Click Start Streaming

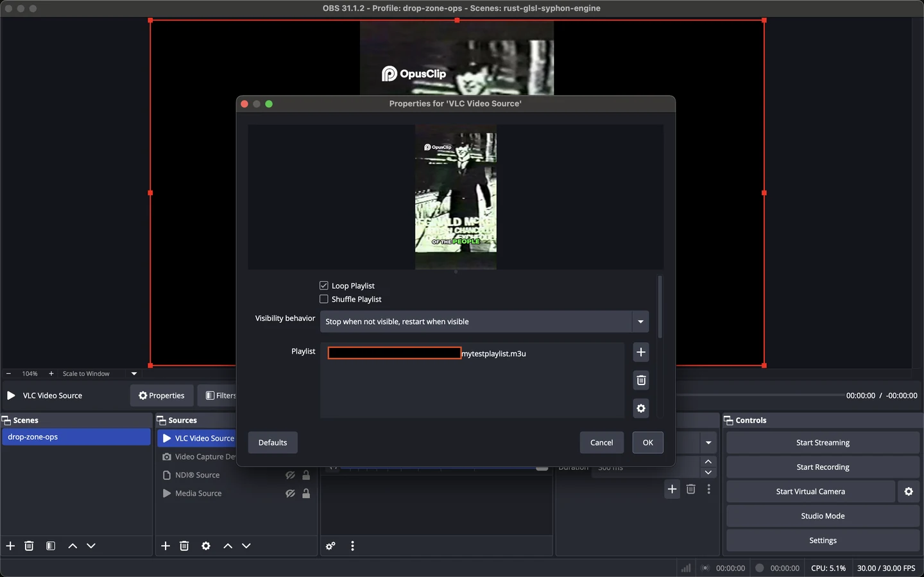tap(823, 443)
